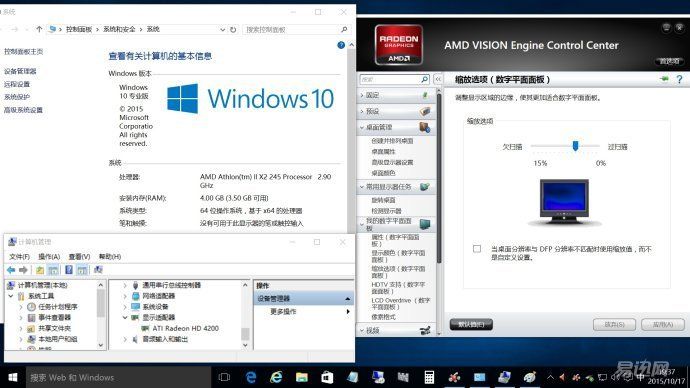Enable the DFP resolution scaling checkbox

pos(477,249)
